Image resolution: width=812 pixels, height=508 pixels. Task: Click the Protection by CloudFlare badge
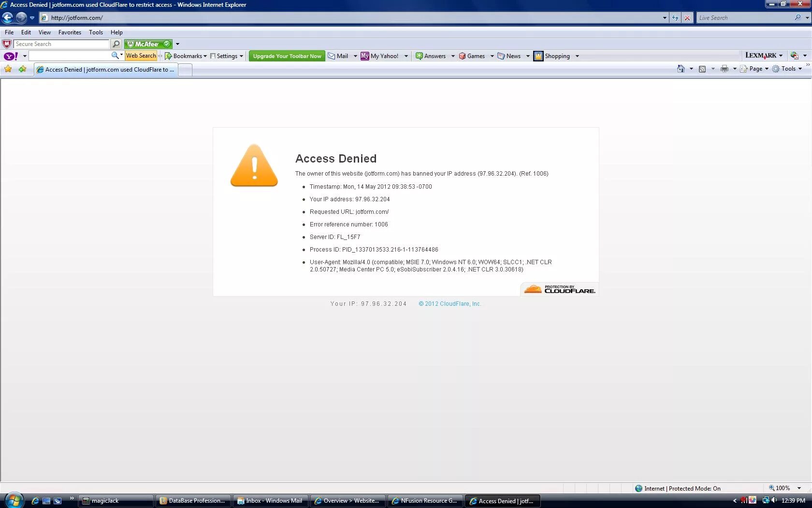click(560, 289)
